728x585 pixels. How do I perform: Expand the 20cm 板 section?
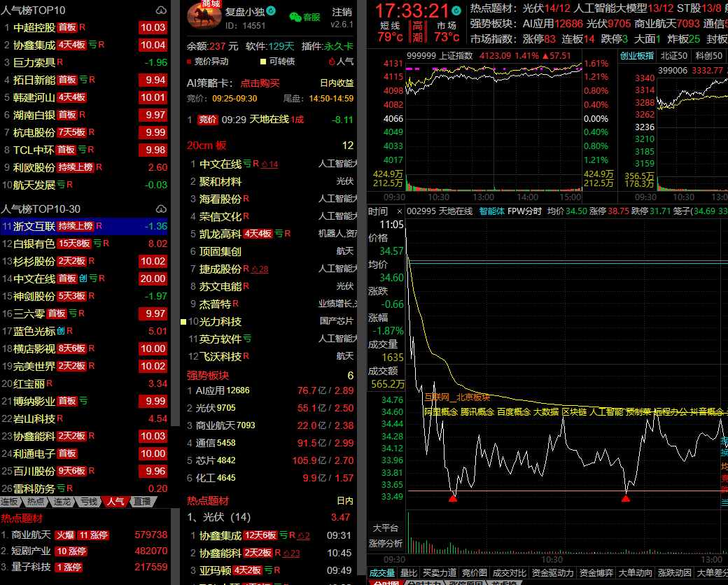pyautogui.click(x=206, y=146)
